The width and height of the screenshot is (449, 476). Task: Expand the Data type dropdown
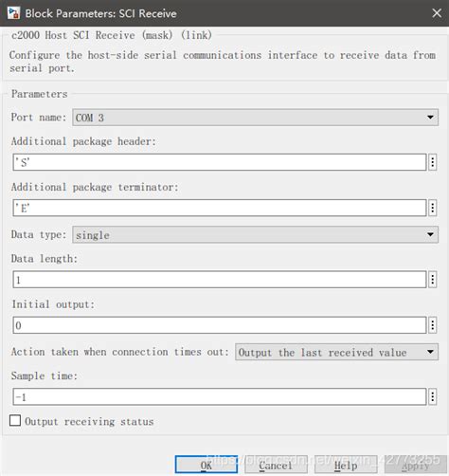click(255, 234)
